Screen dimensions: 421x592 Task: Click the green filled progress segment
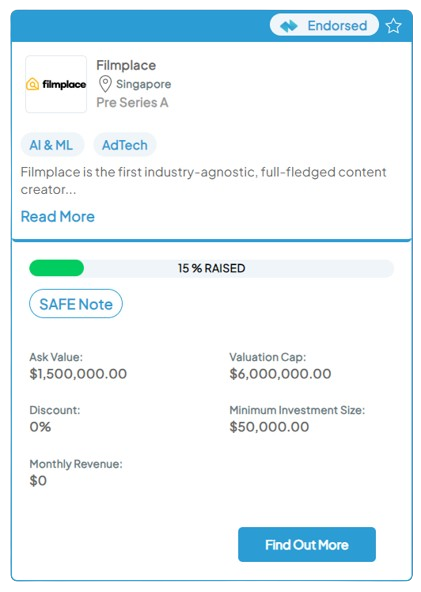pos(57,268)
